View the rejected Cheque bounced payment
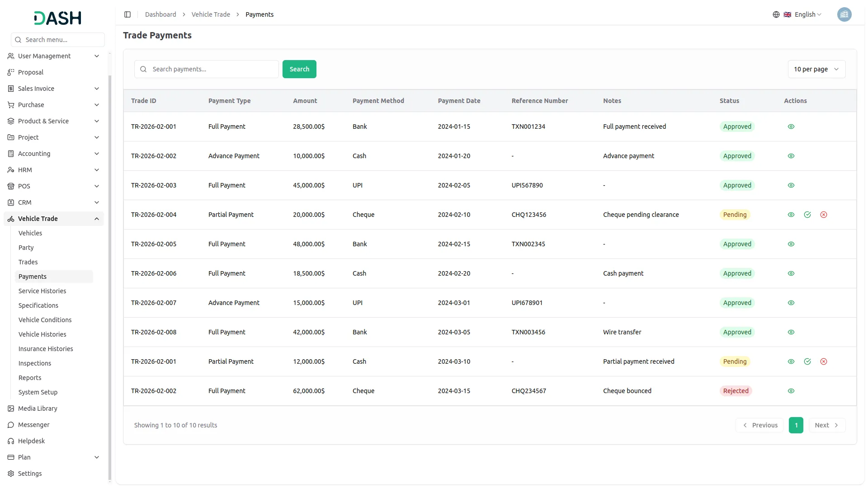Image resolution: width=868 pixels, height=488 pixels. click(791, 391)
